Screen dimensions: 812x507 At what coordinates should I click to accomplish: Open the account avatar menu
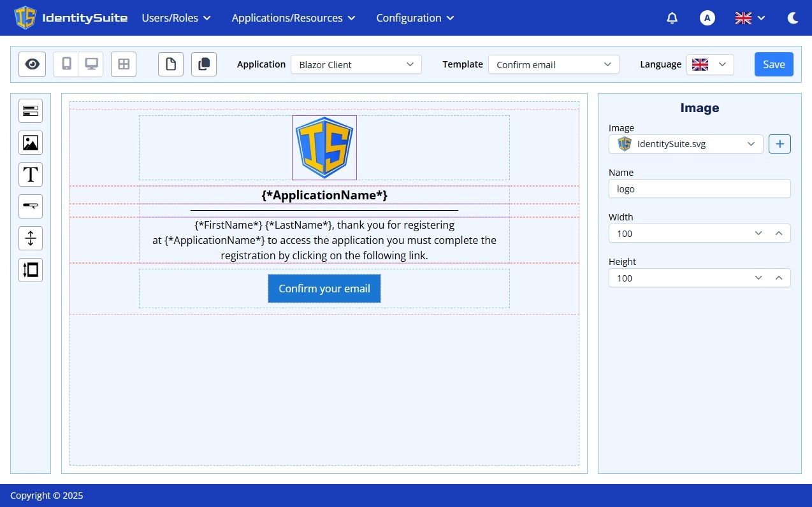coord(707,18)
